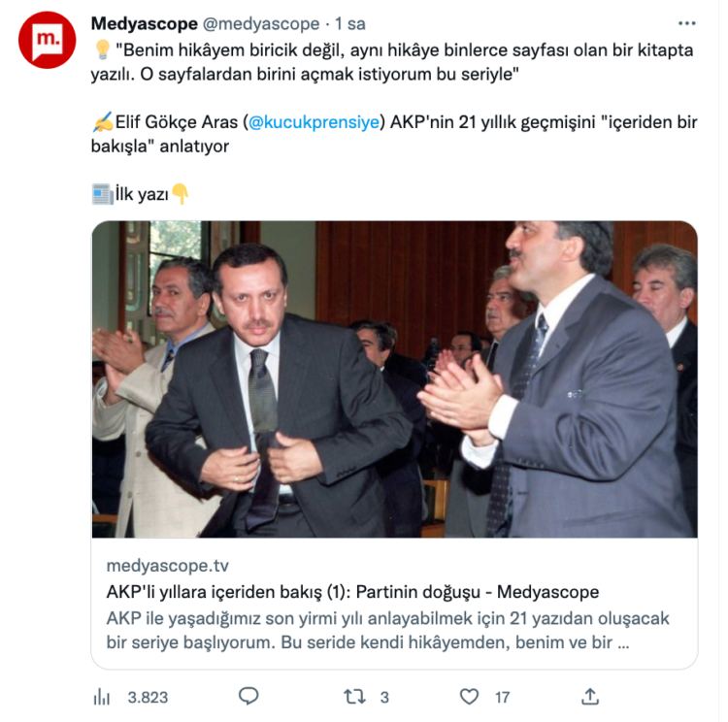Open the article preview photo

[395, 379]
